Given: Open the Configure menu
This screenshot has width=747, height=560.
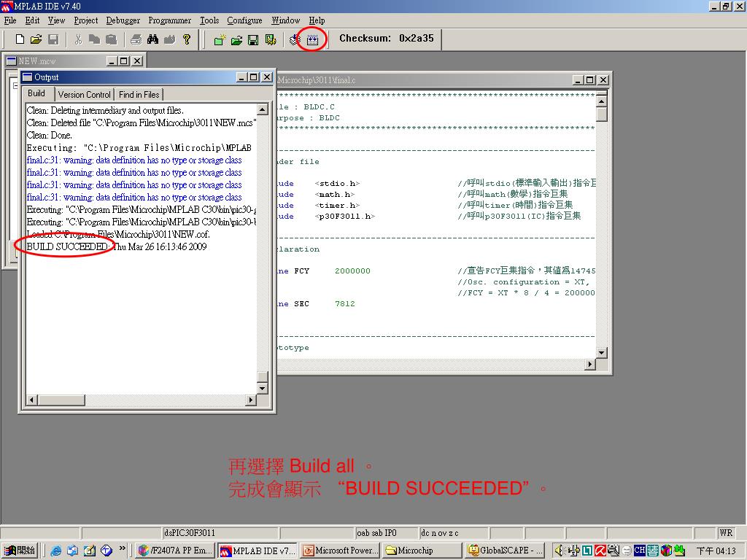Looking at the screenshot, I should pyautogui.click(x=244, y=20).
